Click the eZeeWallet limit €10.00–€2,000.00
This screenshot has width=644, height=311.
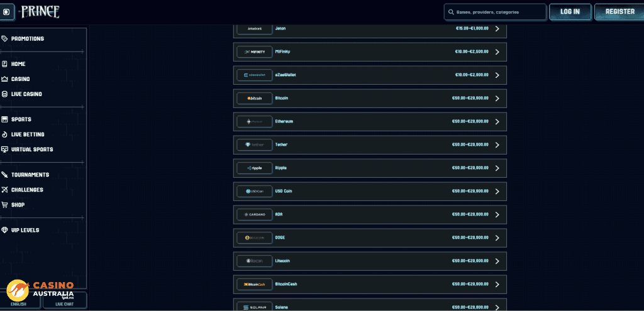pyautogui.click(x=472, y=75)
